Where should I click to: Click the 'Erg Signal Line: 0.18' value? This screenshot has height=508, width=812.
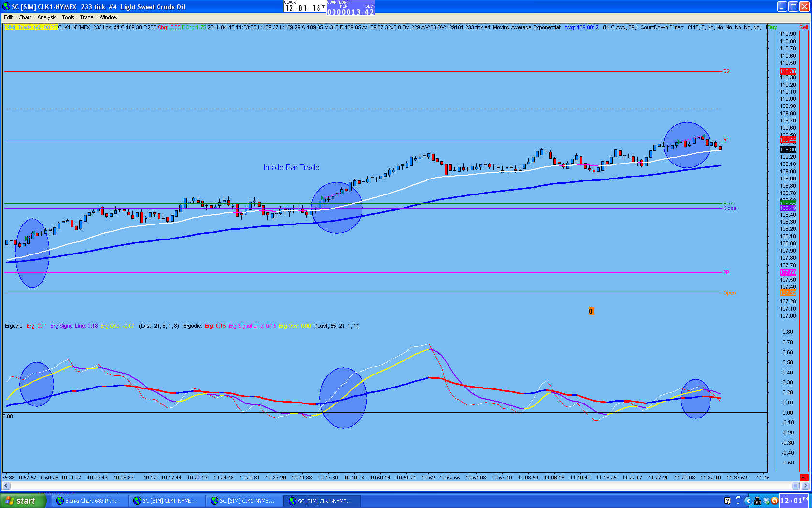pyautogui.click(x=74, y=326)
